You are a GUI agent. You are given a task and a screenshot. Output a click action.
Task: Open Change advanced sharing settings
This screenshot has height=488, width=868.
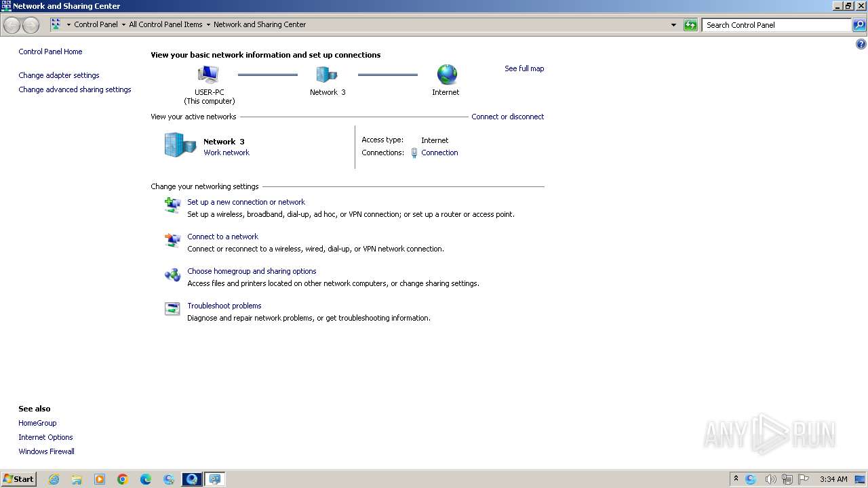[75, 89]
